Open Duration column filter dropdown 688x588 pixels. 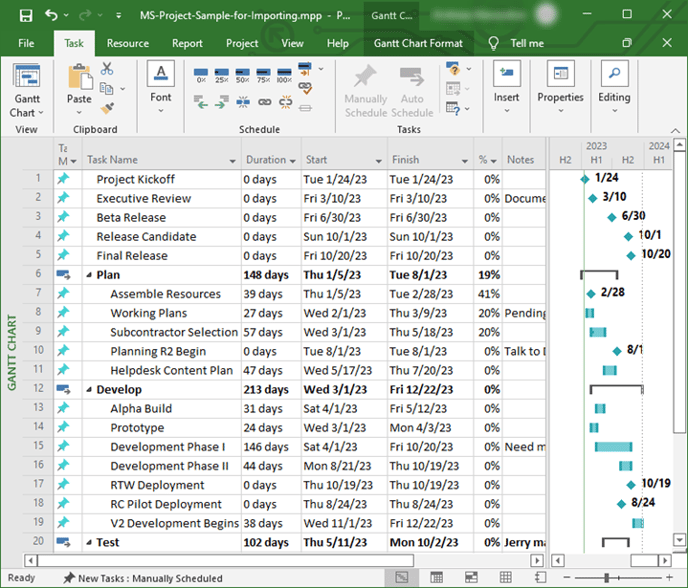pyautogui.click(x=293, y=161)
